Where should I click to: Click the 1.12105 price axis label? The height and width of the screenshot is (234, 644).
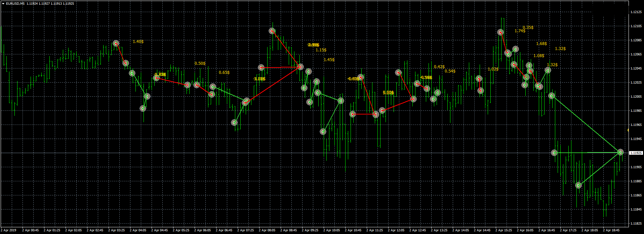click(635, 26)
